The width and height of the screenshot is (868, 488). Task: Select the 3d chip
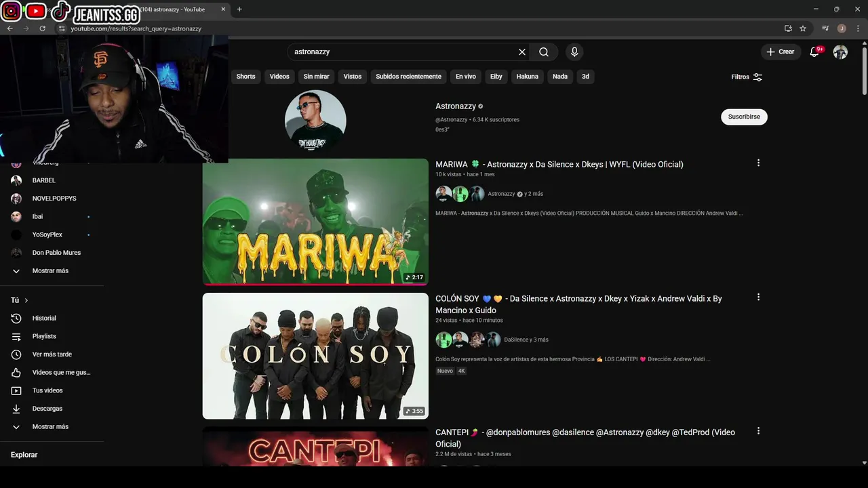pos(585,77)
